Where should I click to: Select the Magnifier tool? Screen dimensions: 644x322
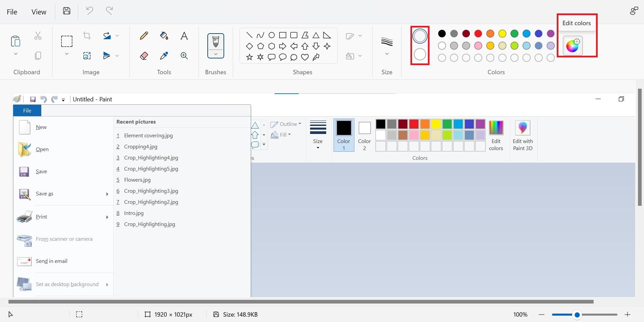pyautogui.click(x=184, y=56)
